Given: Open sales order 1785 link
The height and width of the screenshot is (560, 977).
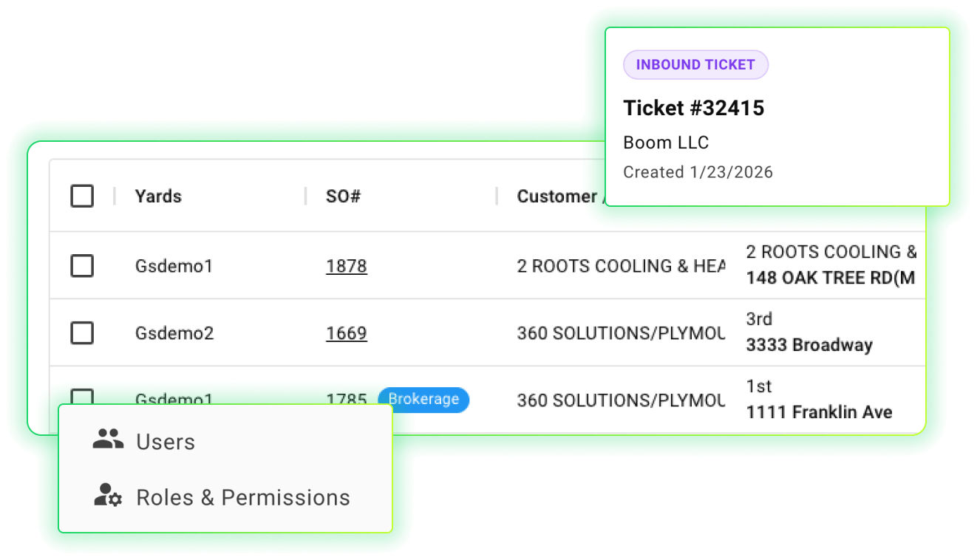Looking at the screenshot, I should pyautogui.click(x=347, y=399).
